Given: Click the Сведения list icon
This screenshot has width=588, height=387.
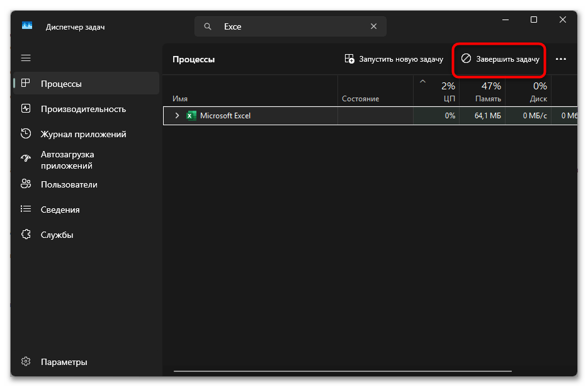Looking at the screenshot, I should 26,210.
